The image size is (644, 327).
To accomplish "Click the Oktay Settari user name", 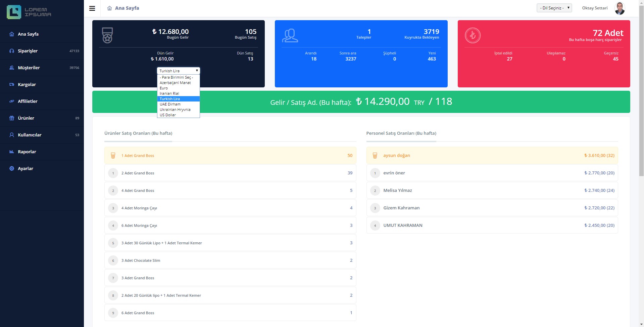I will point(595,8).
